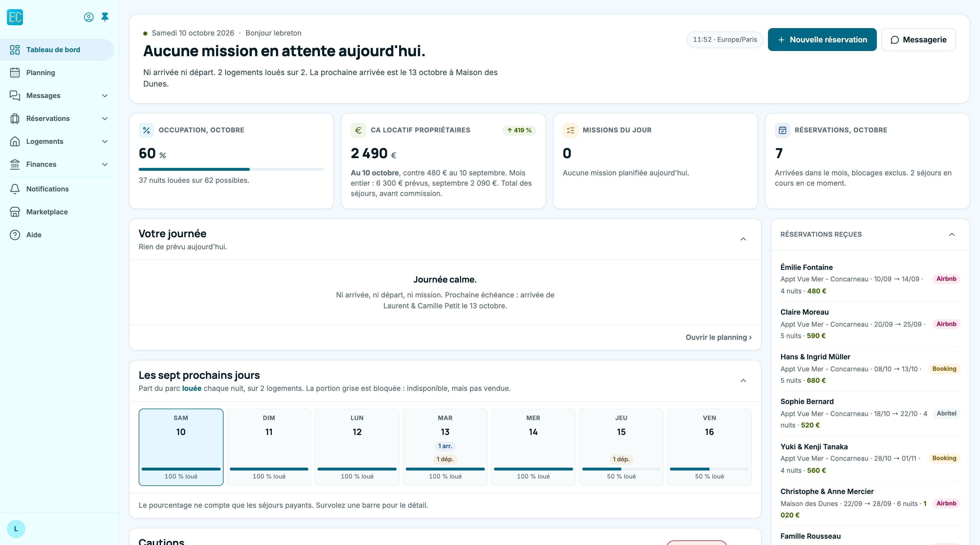This screenshot has height=545, width=980.
Task: Open Notifications in the sidebar
Action: (57, 189)
